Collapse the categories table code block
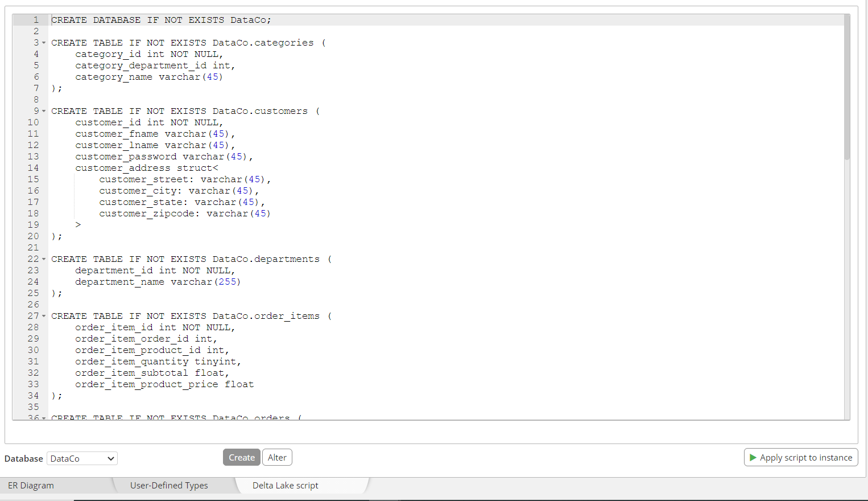The width and height of the screenshot is (868, 501). click(44, 43)
